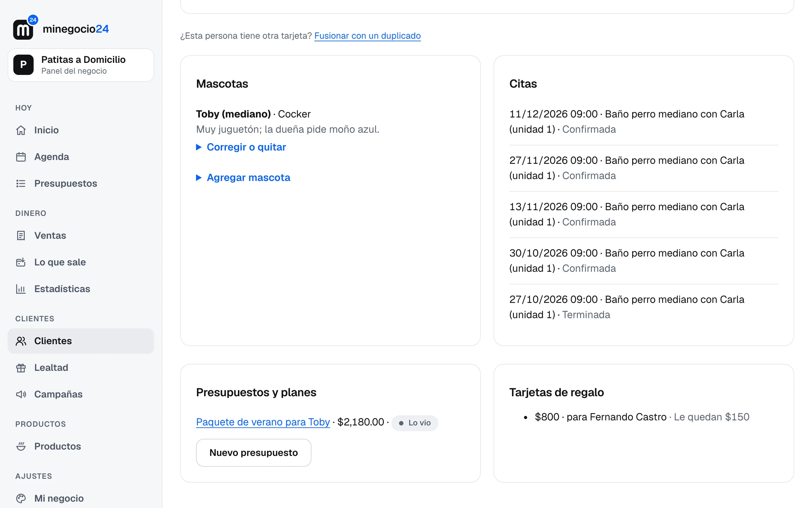Click the Agenda calendar icon
Image resolution: width=812 pixels, height=508 pixels.
click(21, 157)
